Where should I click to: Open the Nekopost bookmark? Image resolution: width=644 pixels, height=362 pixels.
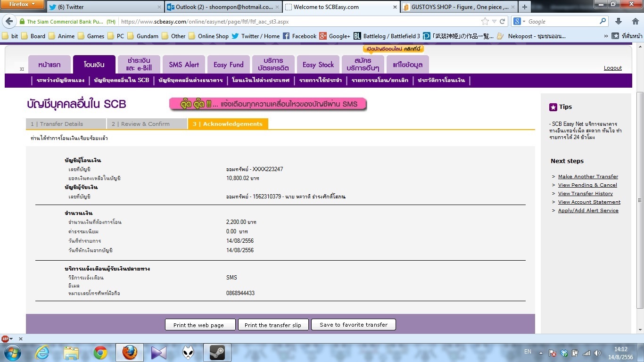(x=531, y=36)
